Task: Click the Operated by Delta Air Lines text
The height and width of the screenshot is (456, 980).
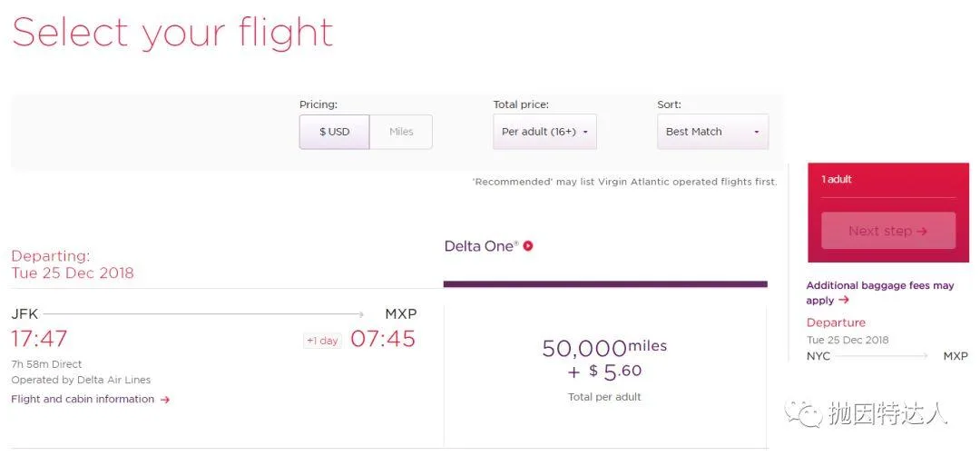Action: (81, 380)
